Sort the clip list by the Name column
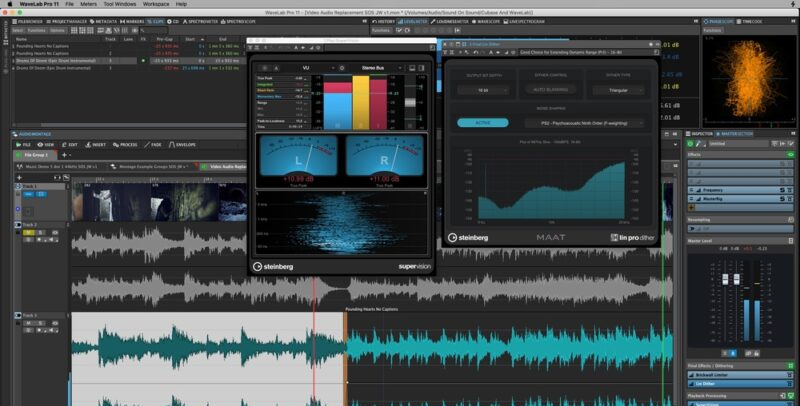This screenshot has width=800, height=406. [21, 39]
